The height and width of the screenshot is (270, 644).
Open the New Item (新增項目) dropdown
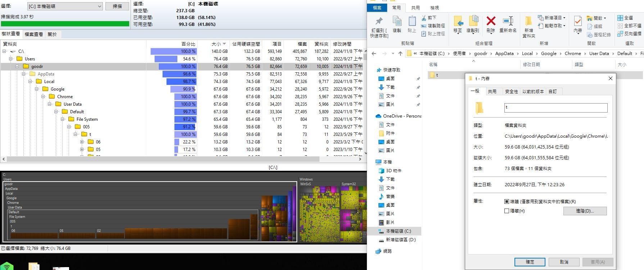552,18
